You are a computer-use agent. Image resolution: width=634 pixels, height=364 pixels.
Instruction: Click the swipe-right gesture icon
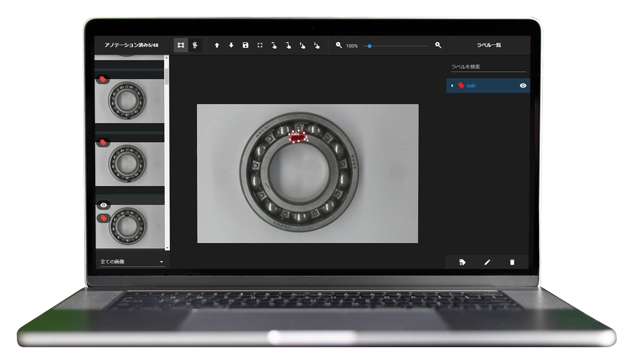[x=288, y=45]
